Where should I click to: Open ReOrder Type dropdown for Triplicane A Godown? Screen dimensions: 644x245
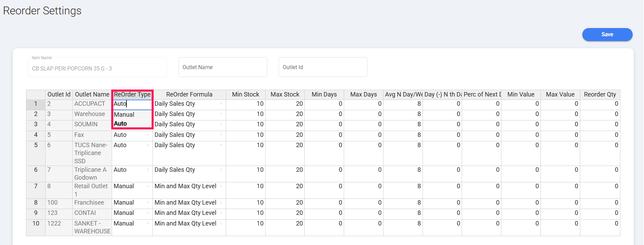[148, 170]
